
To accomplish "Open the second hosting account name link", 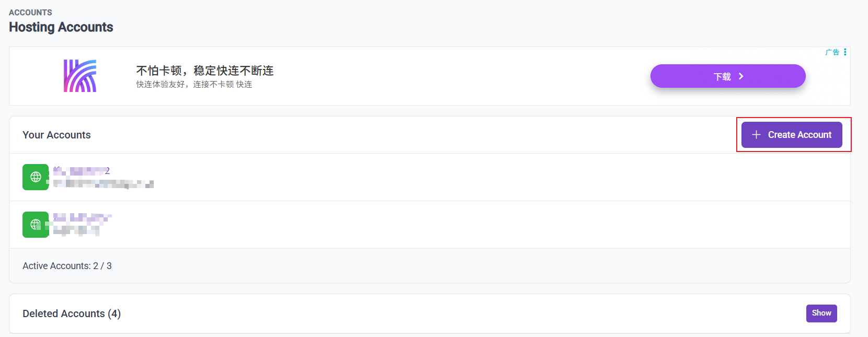I will 82,218.
